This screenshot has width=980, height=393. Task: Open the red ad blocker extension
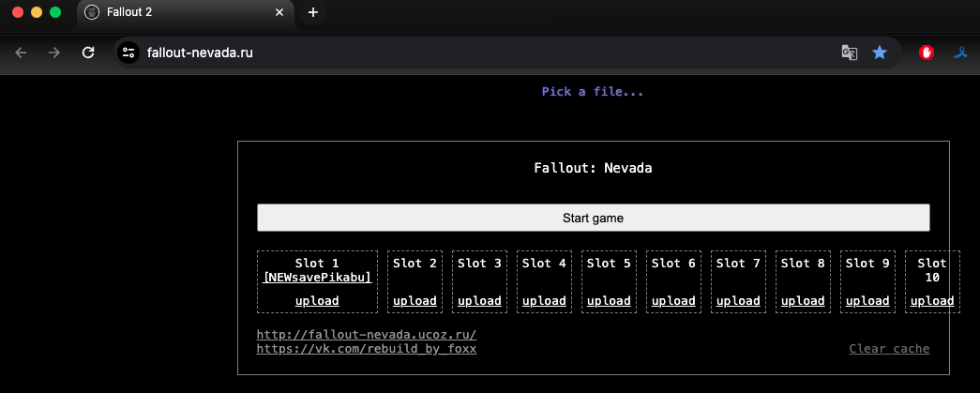[927, 53]
